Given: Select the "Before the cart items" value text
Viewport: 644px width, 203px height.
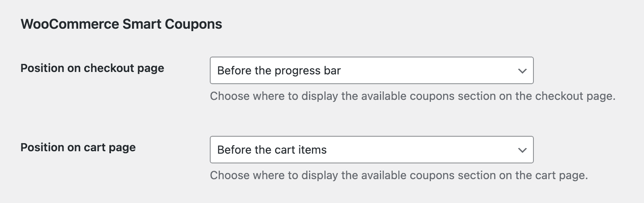Looking at the screenshot, I should tap(272, 150).
